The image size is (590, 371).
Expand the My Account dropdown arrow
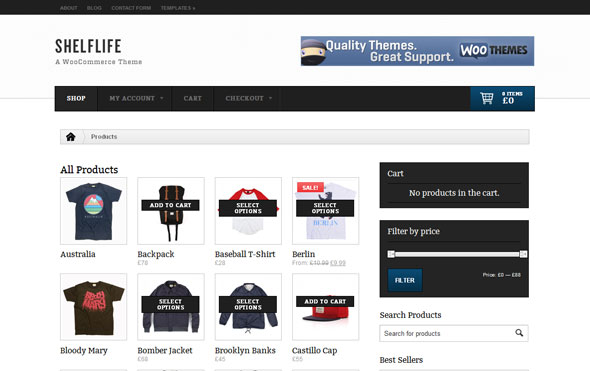pyautogui.click(x=162, y=98)
